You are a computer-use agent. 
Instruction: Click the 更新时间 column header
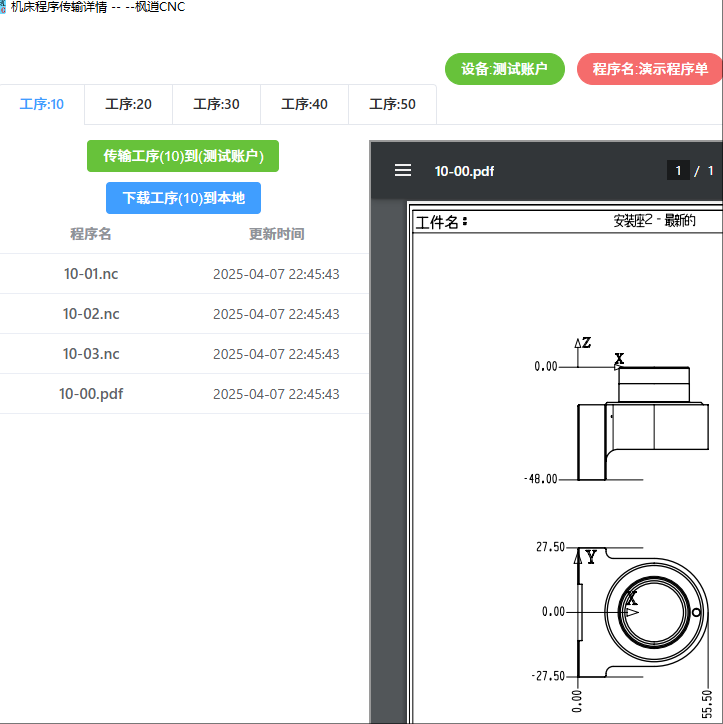[276, 234]
